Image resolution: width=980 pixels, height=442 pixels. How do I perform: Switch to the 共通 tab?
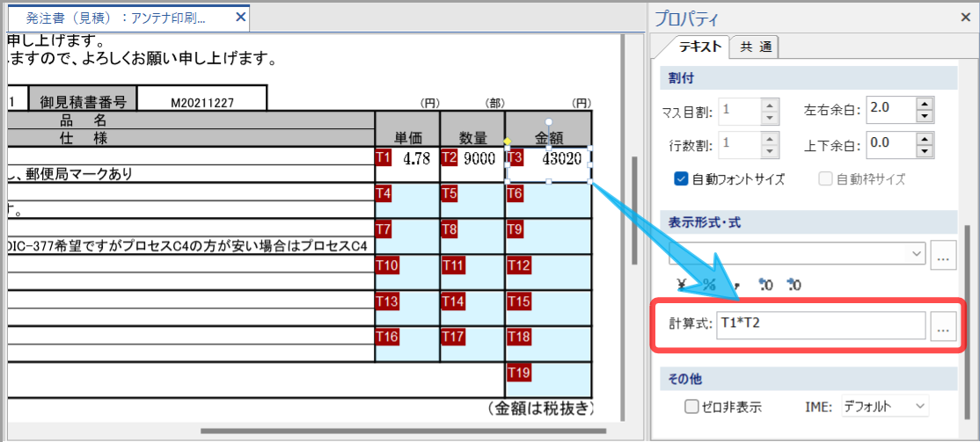click(x=756, y=47)
